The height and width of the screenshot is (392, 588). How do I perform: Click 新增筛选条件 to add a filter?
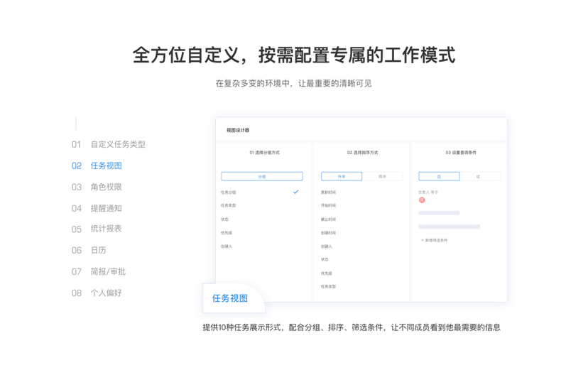point(435,240)
